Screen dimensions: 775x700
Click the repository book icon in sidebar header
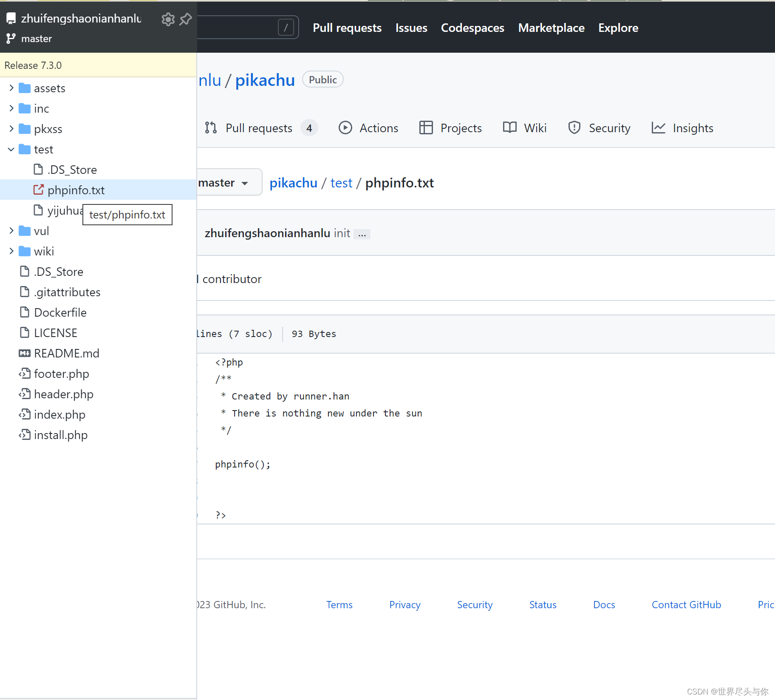11,18
